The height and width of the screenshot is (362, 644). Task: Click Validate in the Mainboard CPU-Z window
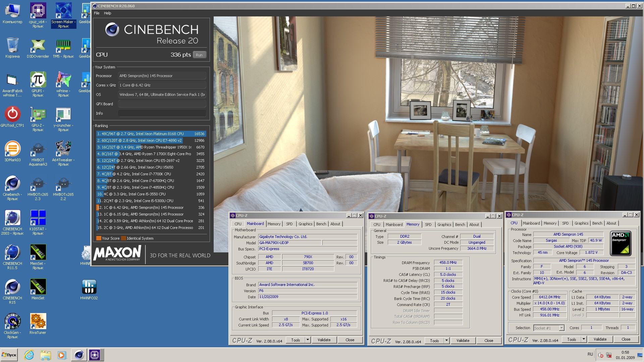pyautogui.click(x=324, y=340)
